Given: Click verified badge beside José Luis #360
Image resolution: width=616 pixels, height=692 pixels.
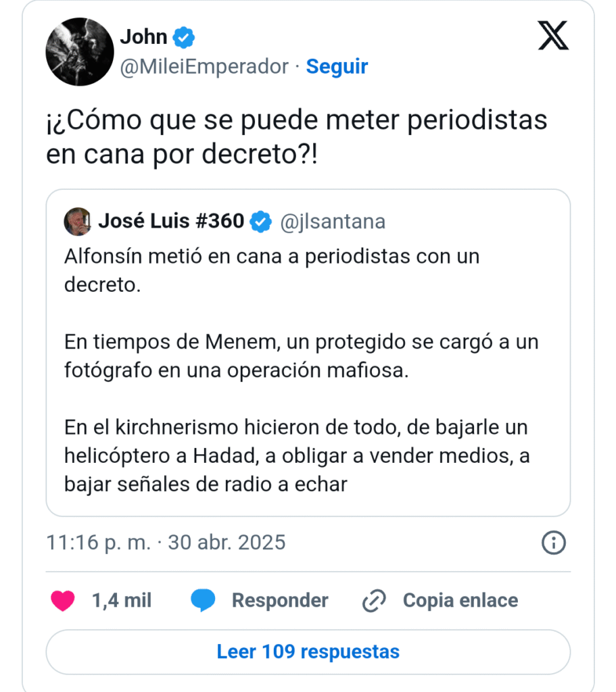Looking at the screenshot, I should click(x=261, y=222).
